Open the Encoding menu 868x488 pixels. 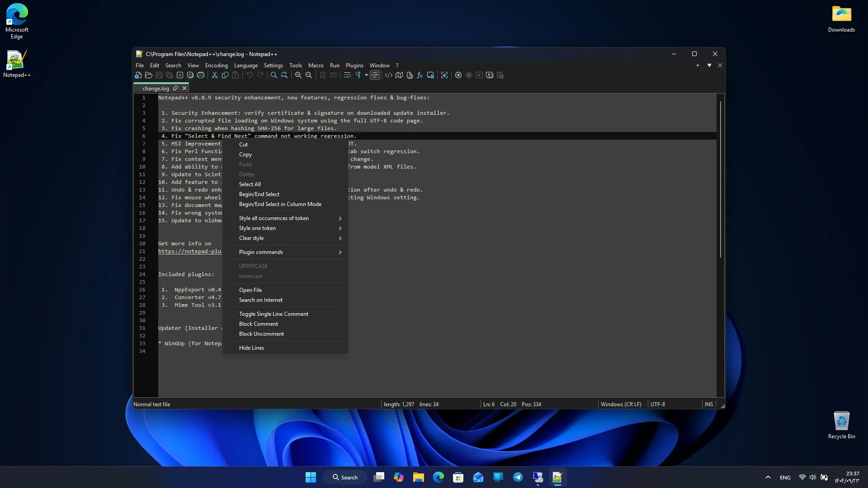coord(216,66)
